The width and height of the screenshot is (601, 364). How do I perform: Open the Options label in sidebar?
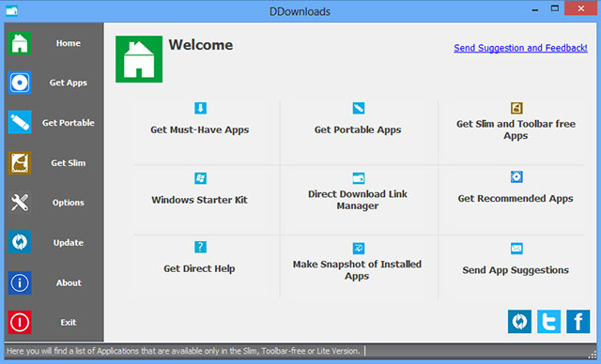pyautogui.click(x=69, y=203)
